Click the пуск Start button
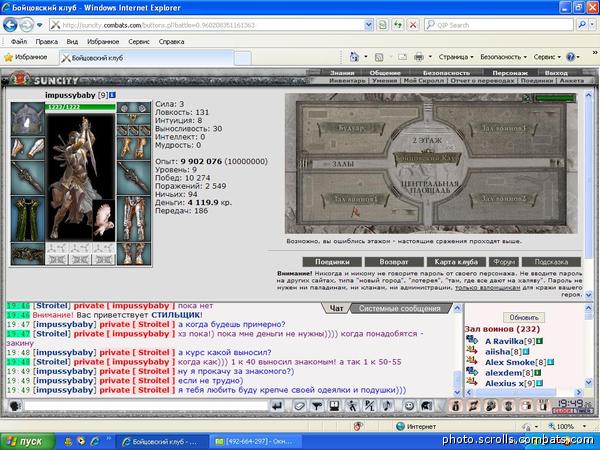 pos(28,442)
